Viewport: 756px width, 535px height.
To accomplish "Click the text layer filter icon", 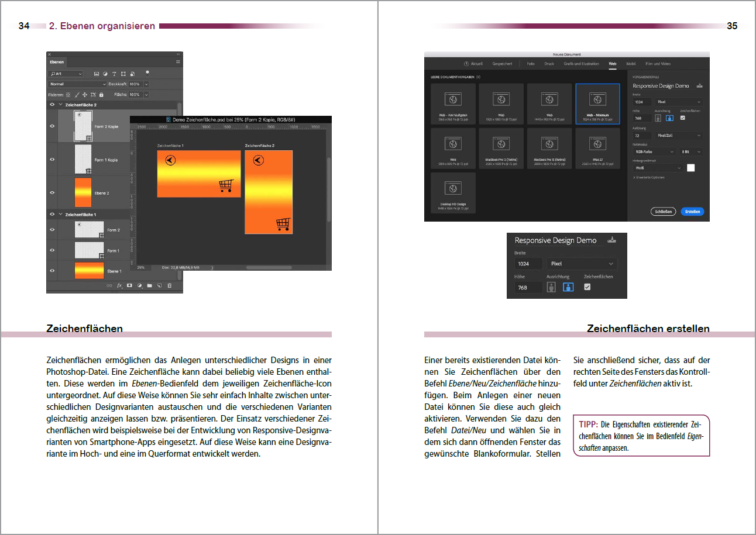I will (114, 74).
